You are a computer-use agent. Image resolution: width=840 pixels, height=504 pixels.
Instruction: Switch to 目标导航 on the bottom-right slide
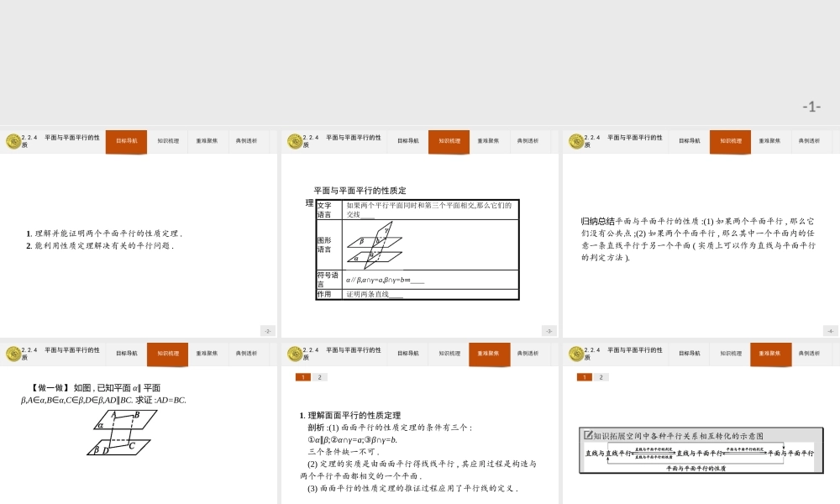(x=690, y=354)
